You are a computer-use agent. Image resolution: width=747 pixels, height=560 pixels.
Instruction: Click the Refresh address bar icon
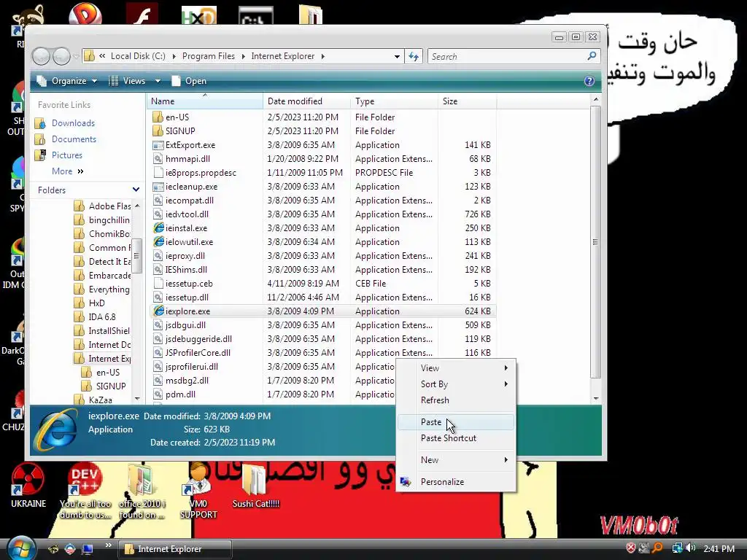[414, 57]
